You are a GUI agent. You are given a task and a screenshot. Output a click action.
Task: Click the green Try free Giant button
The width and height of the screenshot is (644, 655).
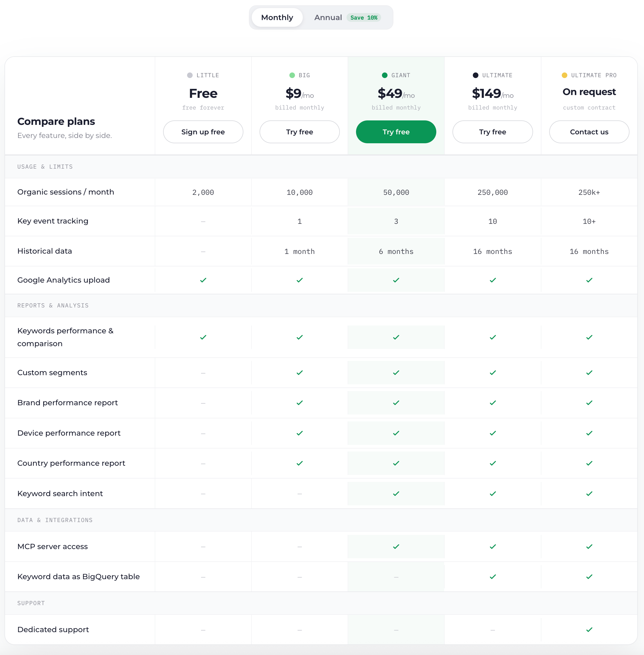coord(396,132)
